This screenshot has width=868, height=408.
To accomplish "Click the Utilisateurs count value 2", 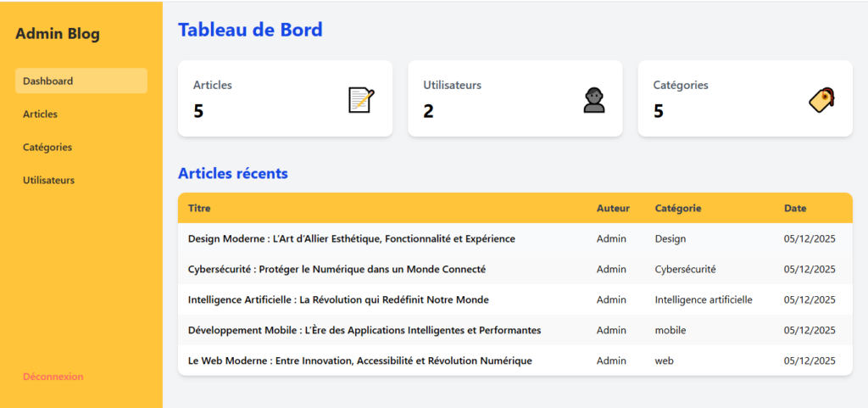I will click(x=428, y=111).
